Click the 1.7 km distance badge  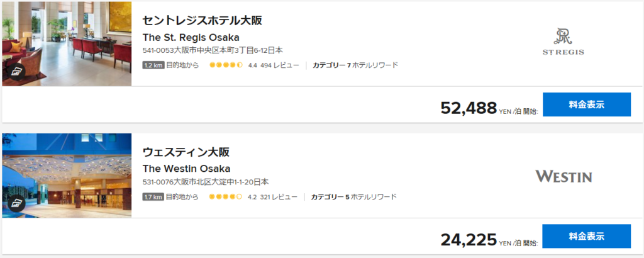(x=153, y=197)
